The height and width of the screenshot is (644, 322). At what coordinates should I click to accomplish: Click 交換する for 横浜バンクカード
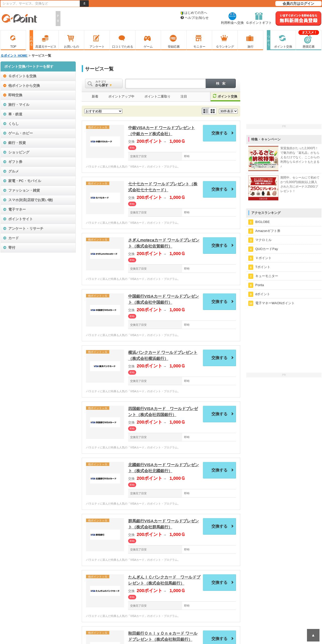[219, 358]
